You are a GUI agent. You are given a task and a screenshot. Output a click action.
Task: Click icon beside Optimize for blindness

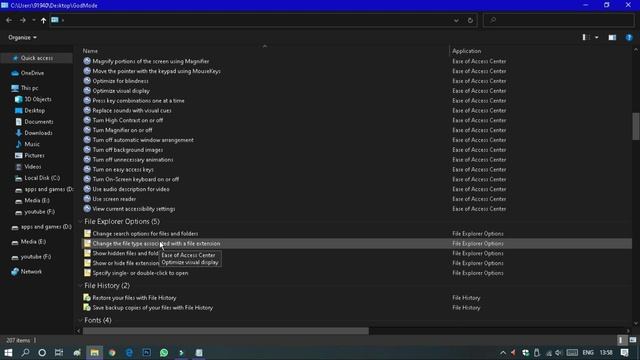click(x=87, y=81)
